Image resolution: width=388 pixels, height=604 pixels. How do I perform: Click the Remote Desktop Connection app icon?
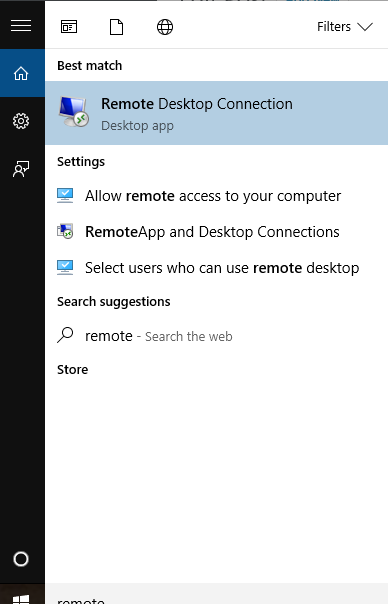[74, 112]
